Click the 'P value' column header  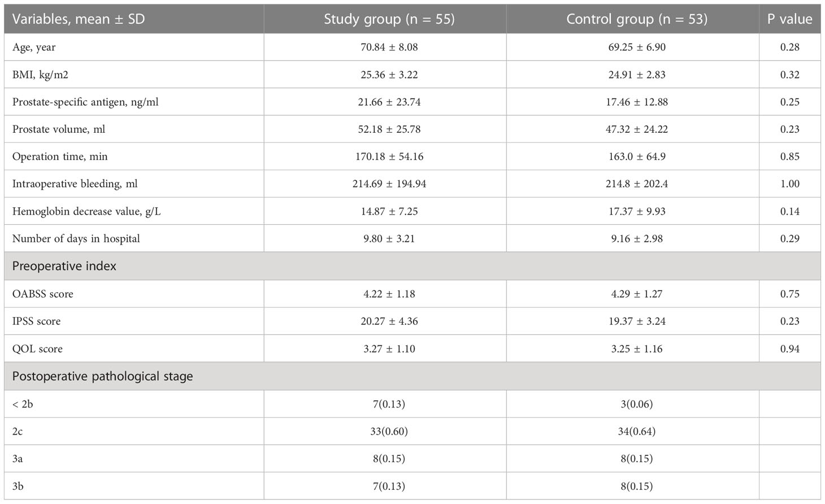point(789,19)
